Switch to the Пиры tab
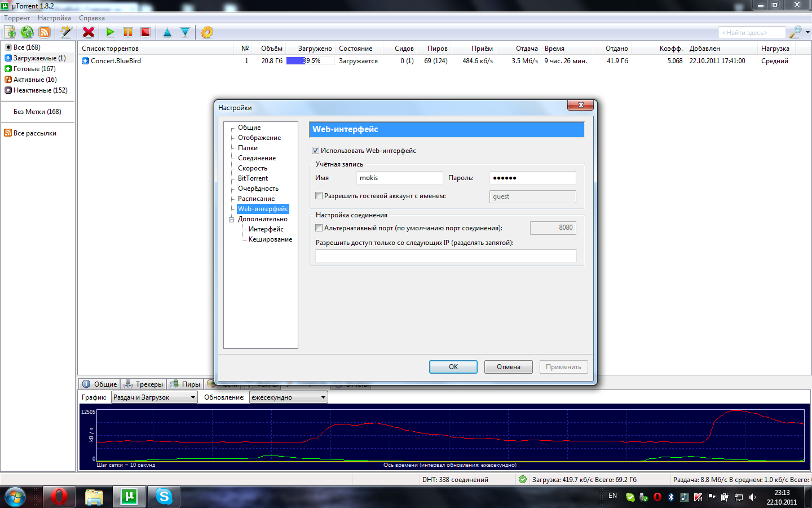 click(185, 384)
